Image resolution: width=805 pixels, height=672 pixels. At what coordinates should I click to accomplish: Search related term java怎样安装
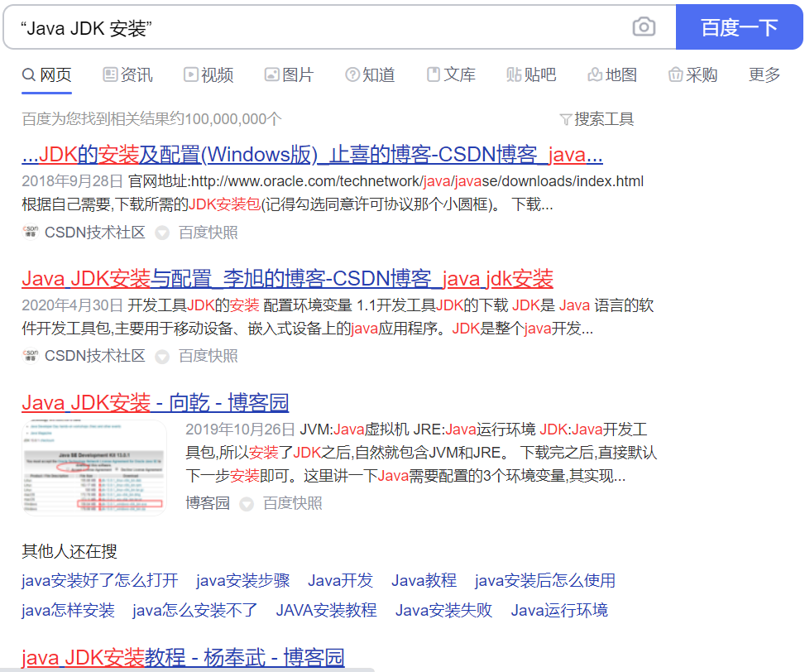pyautogui.click(x=69, y=611)
